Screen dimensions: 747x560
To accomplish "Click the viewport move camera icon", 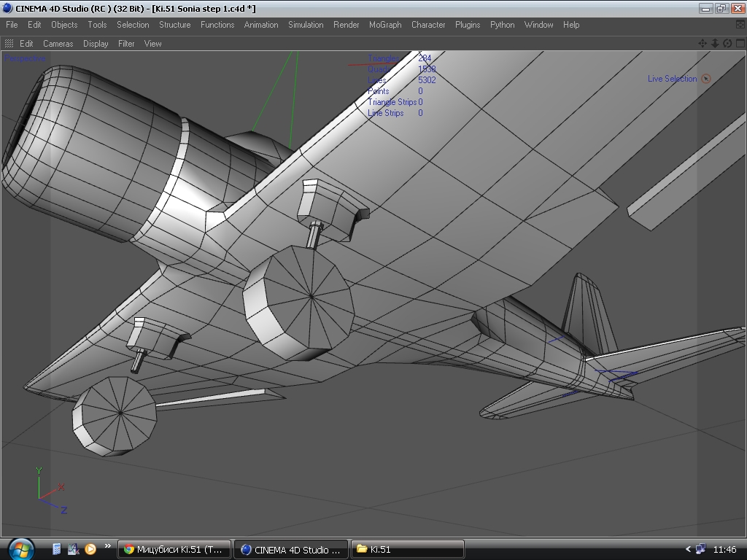I will 703,44.
